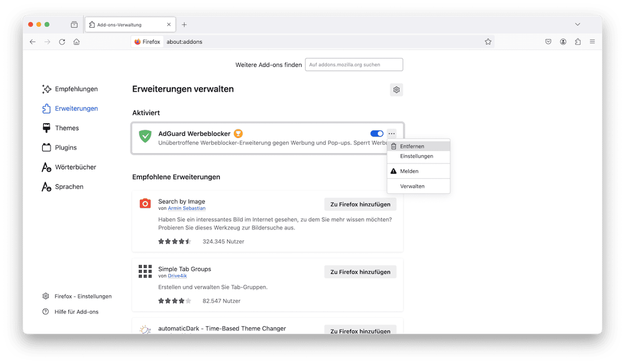
Task: Open the extensions puzzle toolbar icon
Action: point(578,42)
